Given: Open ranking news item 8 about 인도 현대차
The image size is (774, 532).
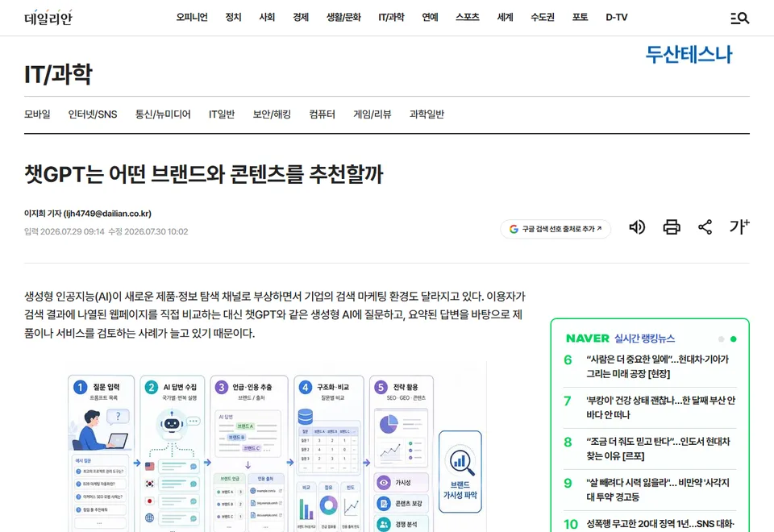Looking at the screenshot, I should (x=658, y=448).
